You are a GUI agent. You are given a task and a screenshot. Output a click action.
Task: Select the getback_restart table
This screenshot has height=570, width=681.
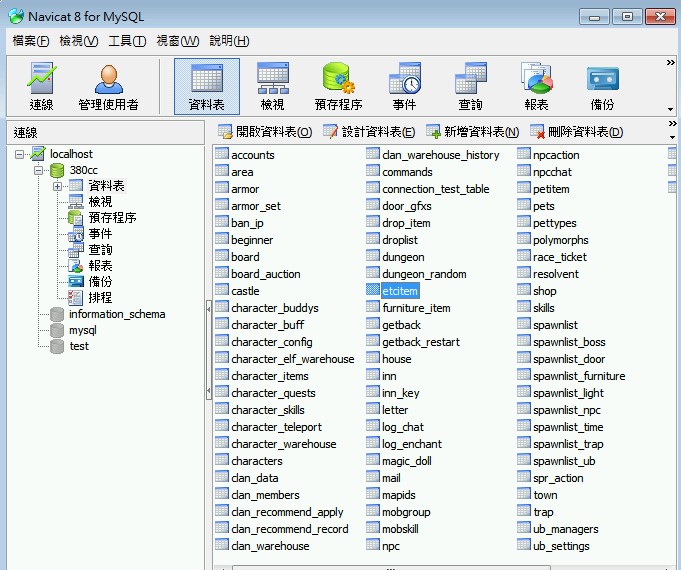[421, 342]
